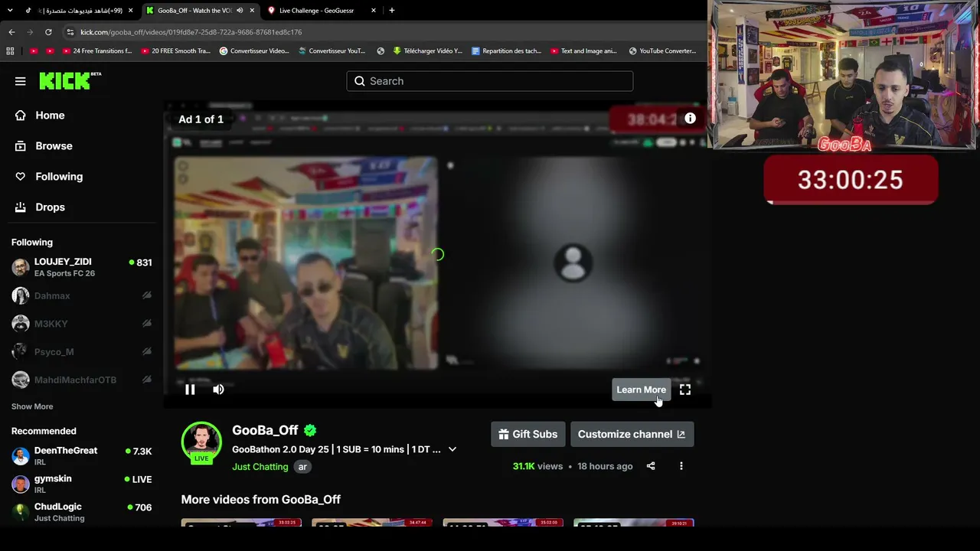Open the Text and Image animation bookmark
Screen dimensions: 980x551
[583, 51]
